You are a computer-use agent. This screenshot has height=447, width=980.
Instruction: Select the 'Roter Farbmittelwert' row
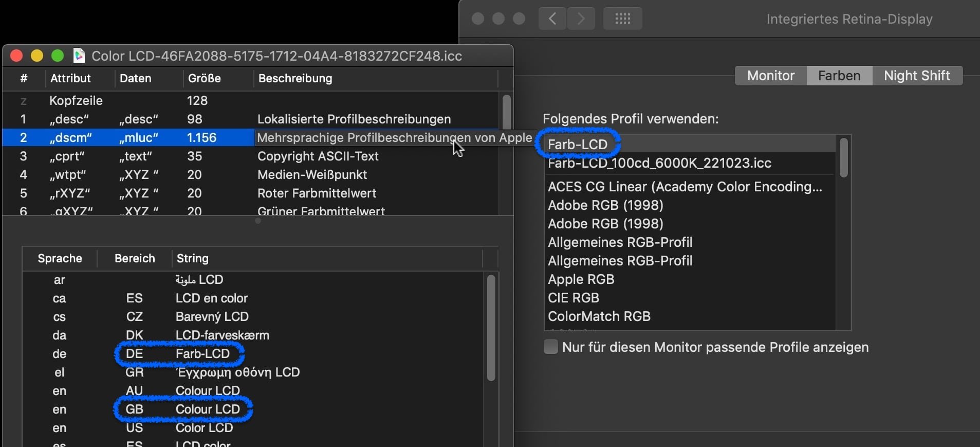(251, 193)
